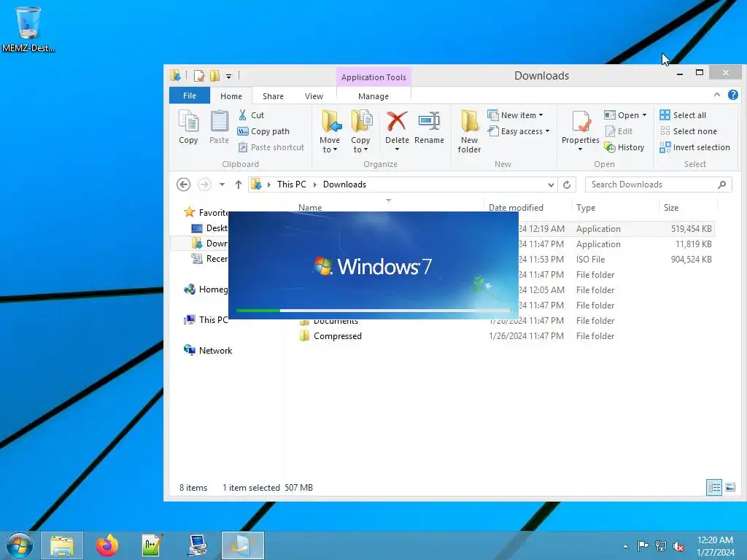Click Invert selection

(694, 147)
